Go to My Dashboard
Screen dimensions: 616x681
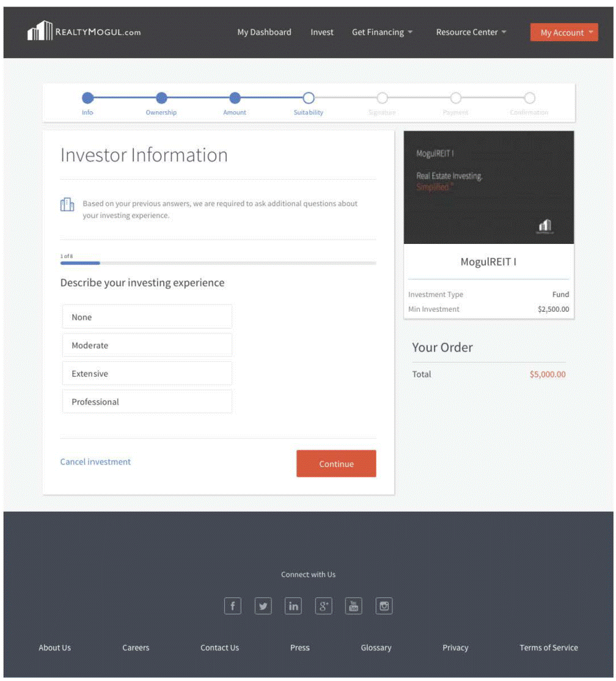(x=264, y=32)
